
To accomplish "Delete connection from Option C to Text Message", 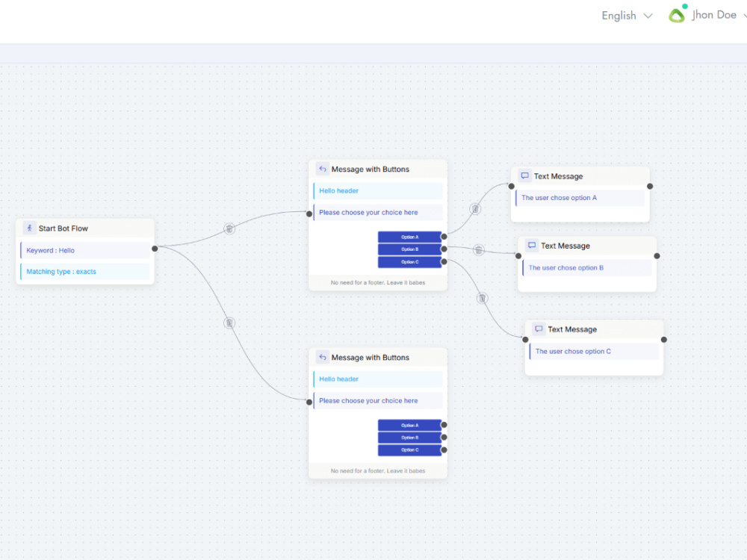I will click(482, 298).
